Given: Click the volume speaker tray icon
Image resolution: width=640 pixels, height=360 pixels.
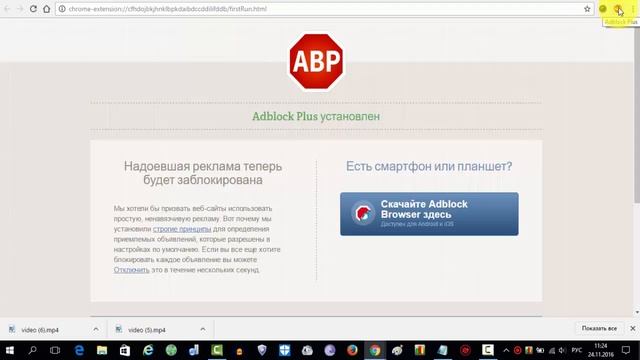Looking at the screenshot, I should [x=562, y=350].
